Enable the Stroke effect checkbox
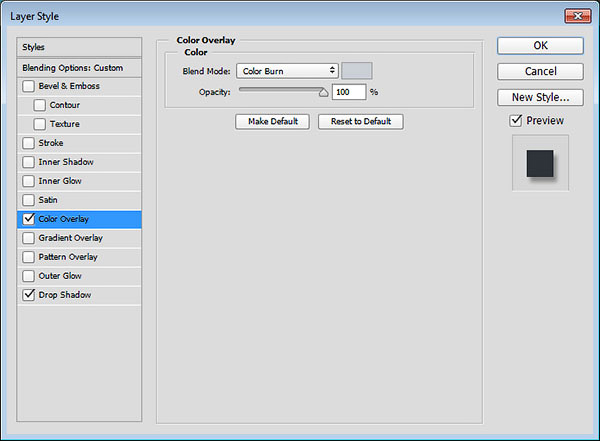600x441 pixels. click(28, 143)
